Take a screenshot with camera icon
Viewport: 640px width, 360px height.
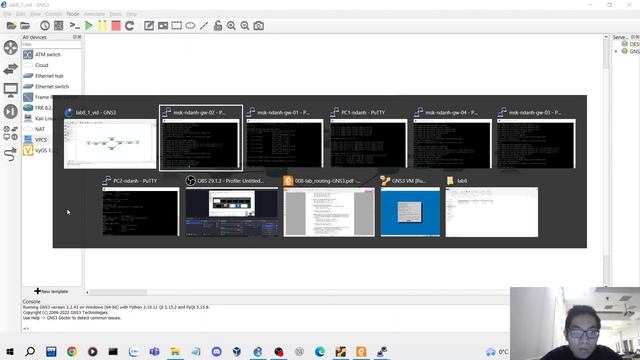(258, 26)
